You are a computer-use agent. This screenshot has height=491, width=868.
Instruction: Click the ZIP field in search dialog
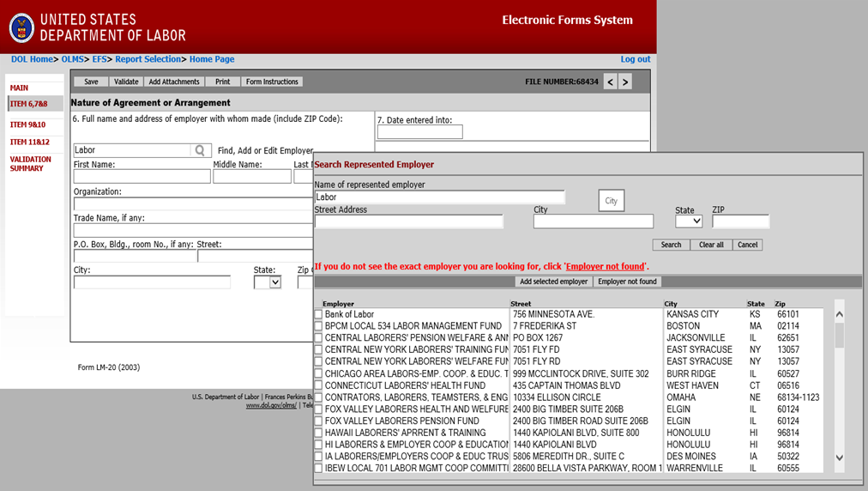741,221
